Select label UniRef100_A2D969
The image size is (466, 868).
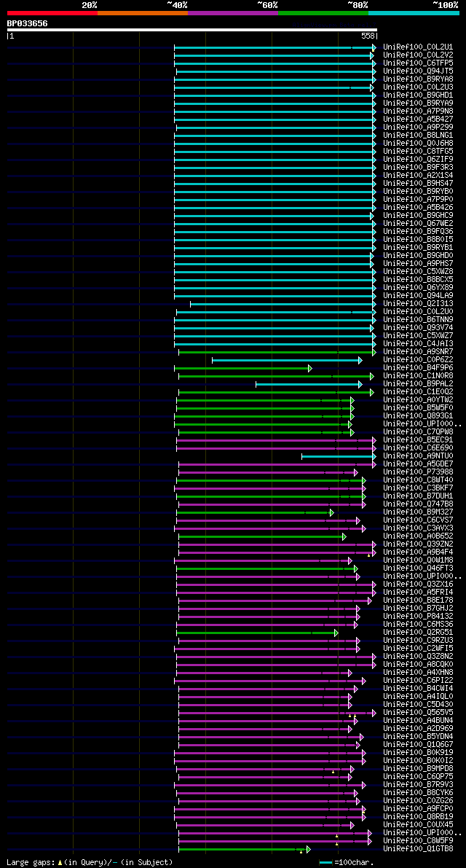point(418,730)
